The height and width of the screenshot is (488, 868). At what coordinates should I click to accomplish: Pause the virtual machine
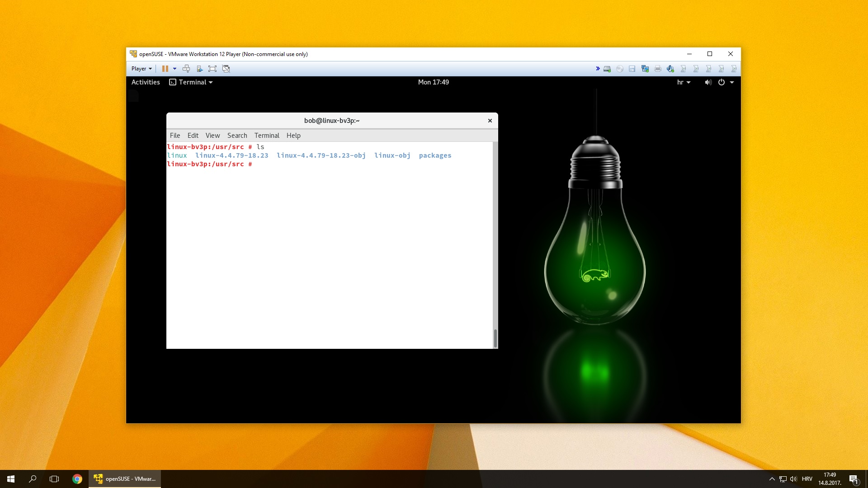pyautogui.click(x=165, y=69)
